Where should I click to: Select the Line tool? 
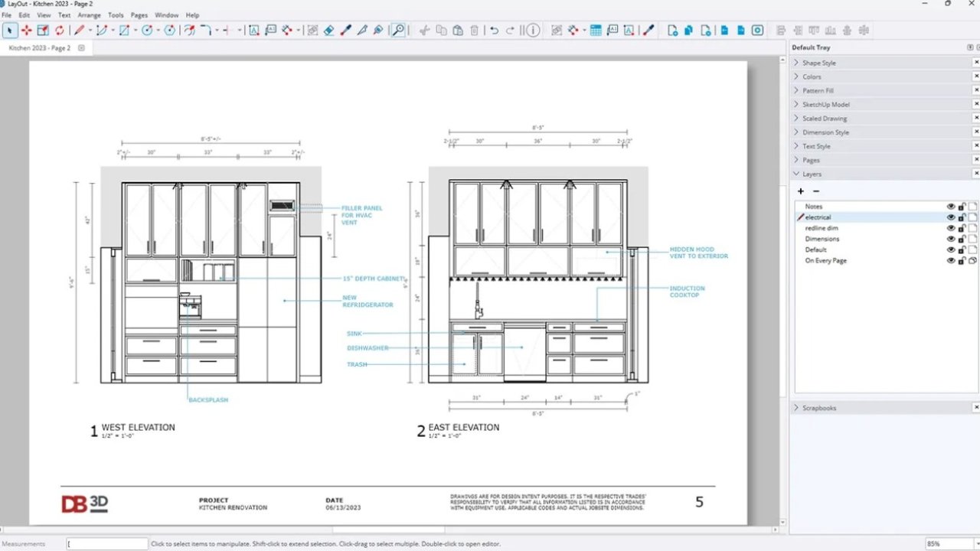tap(79, 31)
